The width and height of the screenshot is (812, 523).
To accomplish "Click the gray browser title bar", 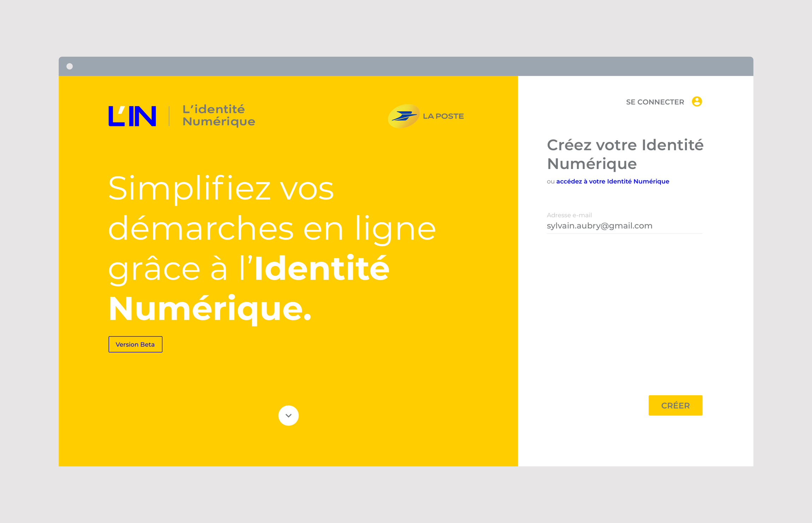I will [x=405, y=66].
